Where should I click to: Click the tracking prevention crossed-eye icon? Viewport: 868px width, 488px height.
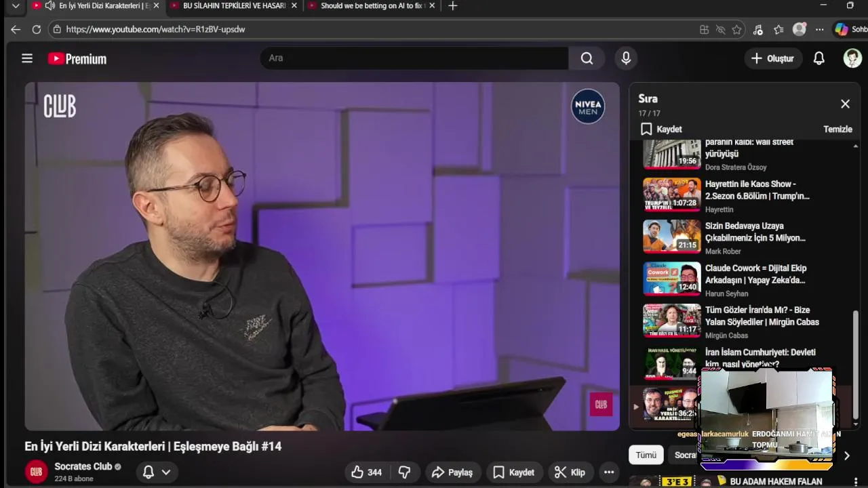[x=720, y=30]
